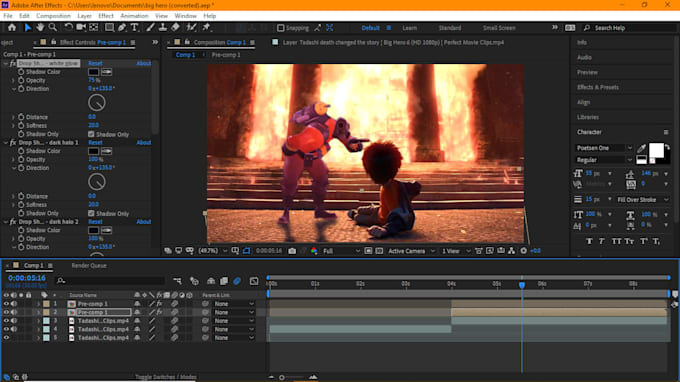Expand layer 1 Pre-comp 1 properties

pos(38,304)
